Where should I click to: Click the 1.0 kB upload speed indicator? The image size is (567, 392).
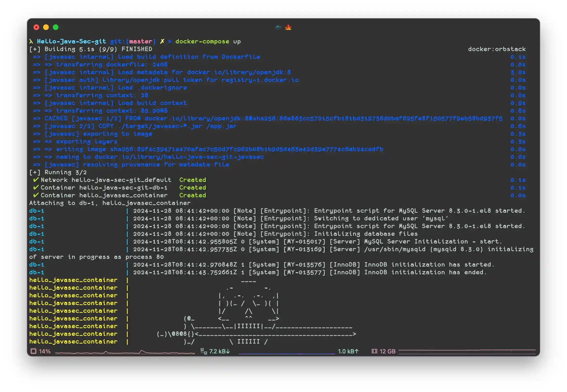point(348,351)
